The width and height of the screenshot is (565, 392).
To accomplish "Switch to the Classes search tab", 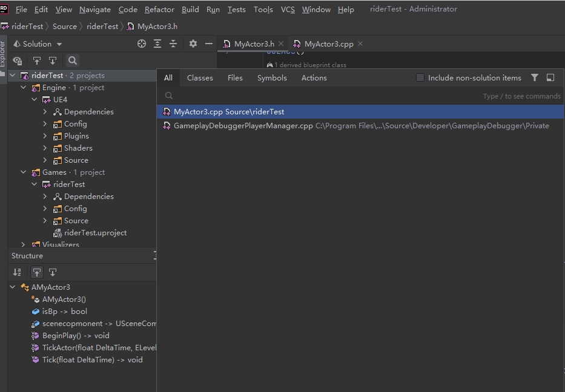I will (x=200, y=78).
